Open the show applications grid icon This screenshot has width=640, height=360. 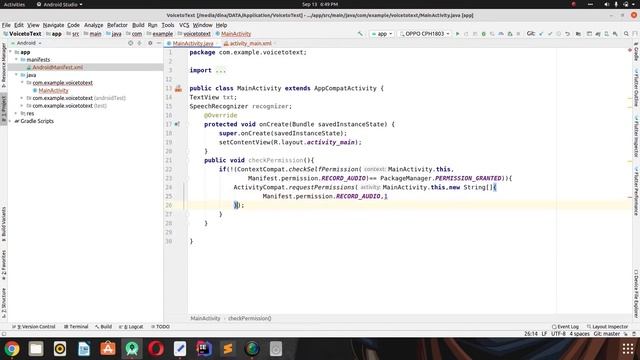(628, 349)
